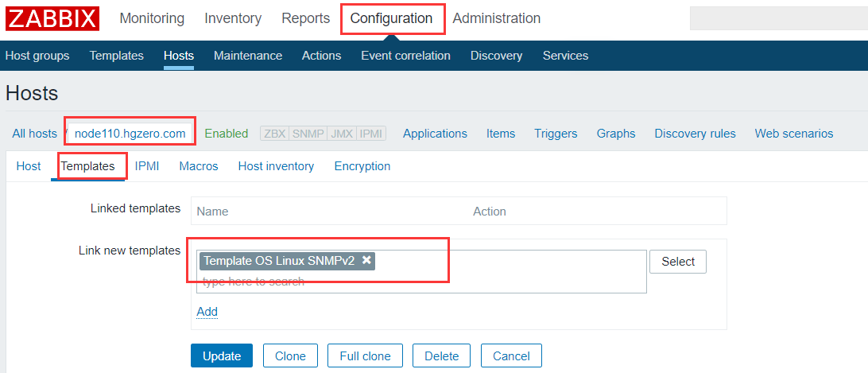868x373 pixels.
Task: Open the host's Items link
Action: [x=501, y=134]
